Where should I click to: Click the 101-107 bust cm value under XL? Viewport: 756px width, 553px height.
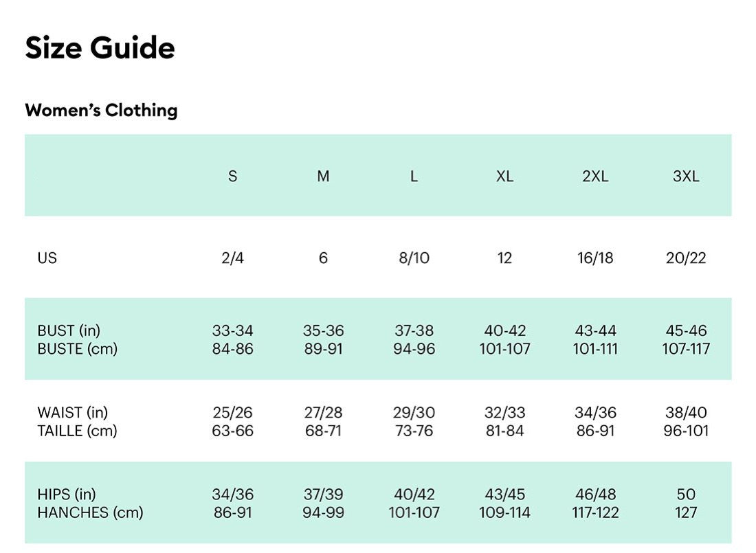505,348
